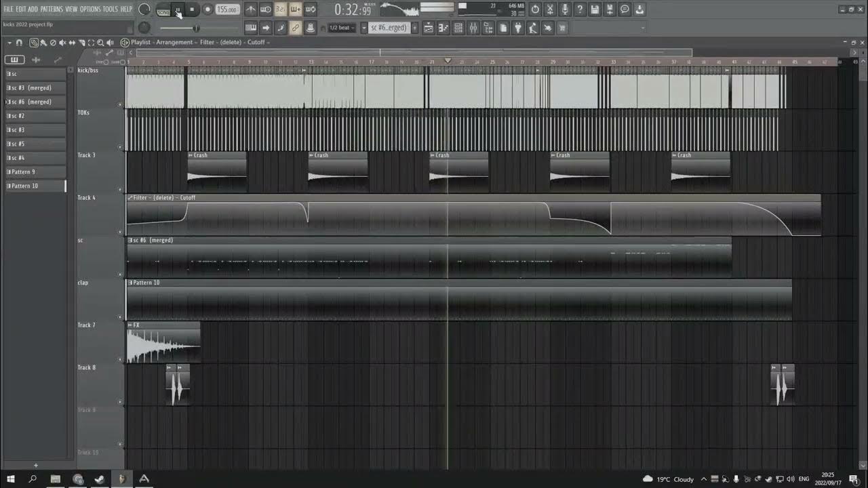Open playlist options menu arrow
The height and width of the screenshot is (488, 868).
pyautogui.click(x=9, y=43)
